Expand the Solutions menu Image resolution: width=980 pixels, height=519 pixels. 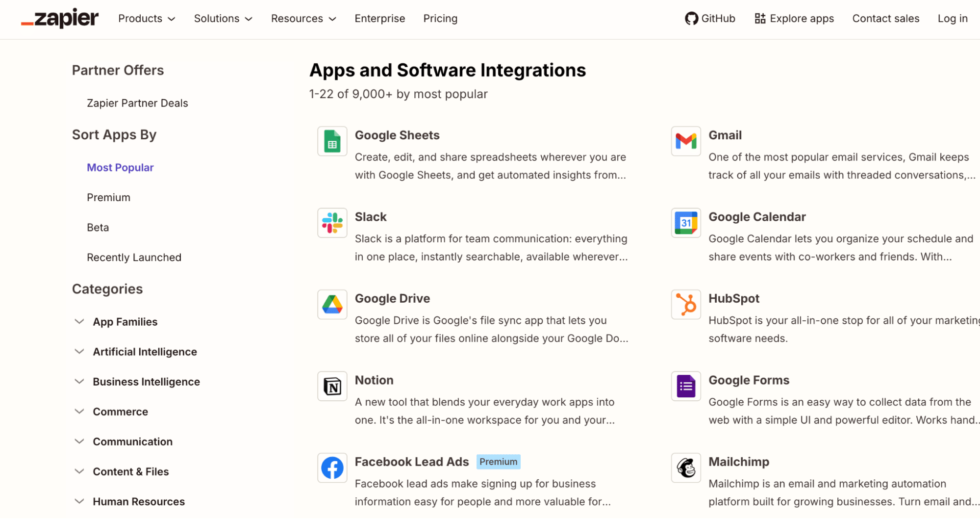[x=223, y=19]
